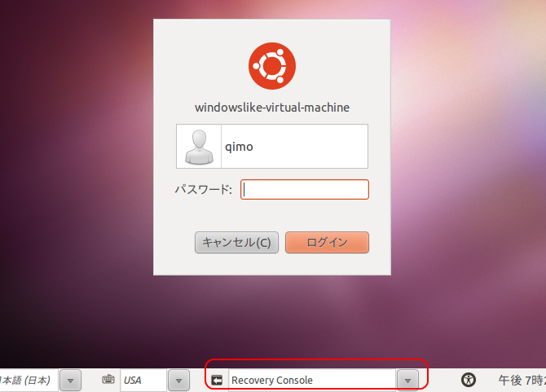Click the windowslike-virtual-machine hostname text
546x392 pixels.
tap(272, 108)
